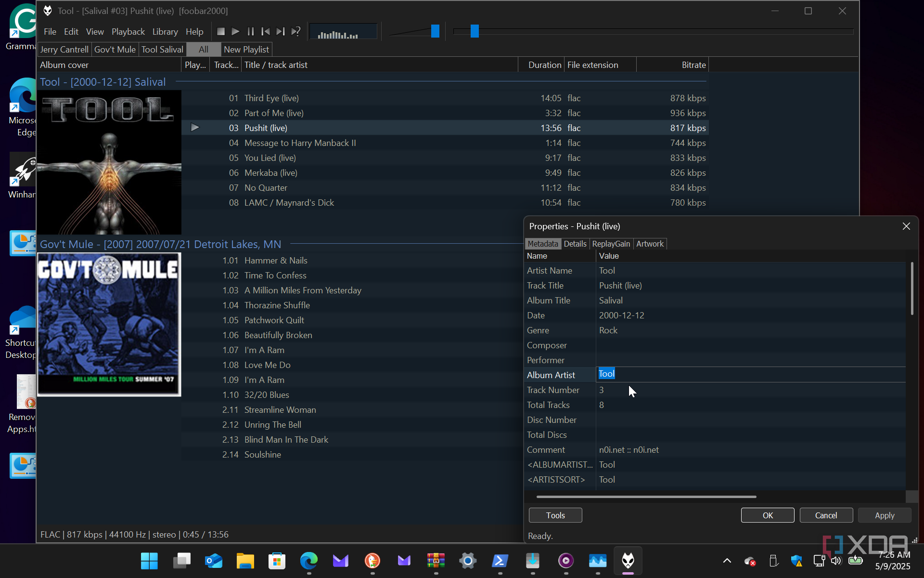This screenshot has width=924, height=578.
Task: Switch to the ReplayGain tab
Action: click(611, 244)
